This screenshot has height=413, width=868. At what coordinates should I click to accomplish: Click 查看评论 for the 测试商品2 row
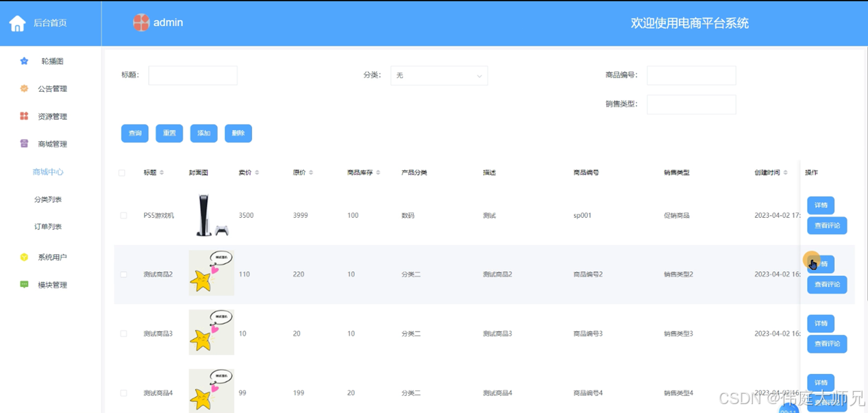pos(827,284)
